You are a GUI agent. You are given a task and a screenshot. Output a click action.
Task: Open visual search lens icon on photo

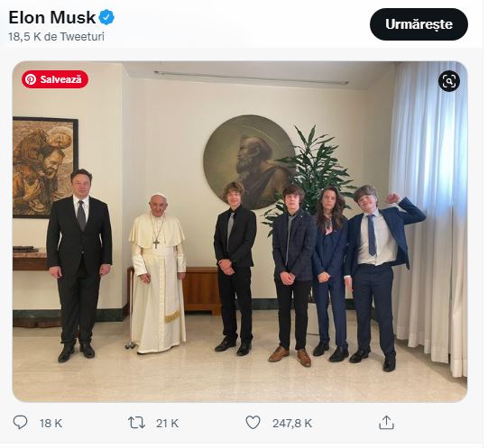(x=449, y=81)
